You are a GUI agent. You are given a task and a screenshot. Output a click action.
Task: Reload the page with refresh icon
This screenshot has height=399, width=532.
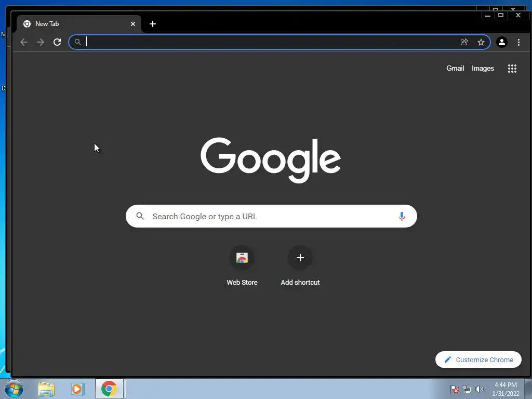coord(57,42)
